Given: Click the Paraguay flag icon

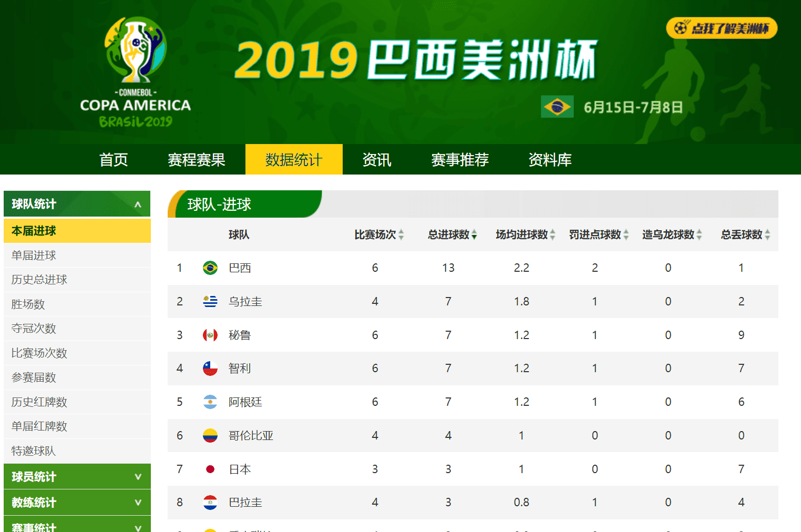Looking at the screenshot, I should [x=210, y=503].
